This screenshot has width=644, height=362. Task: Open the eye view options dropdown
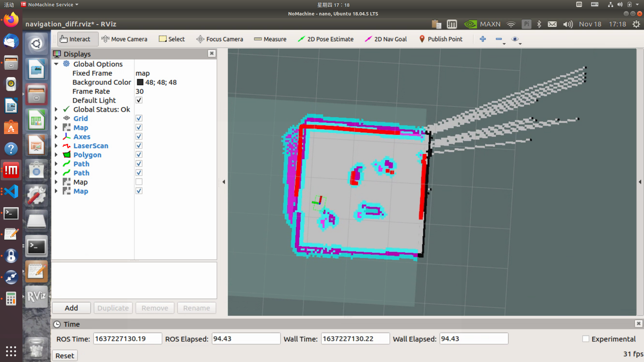(x=516, y=40)
